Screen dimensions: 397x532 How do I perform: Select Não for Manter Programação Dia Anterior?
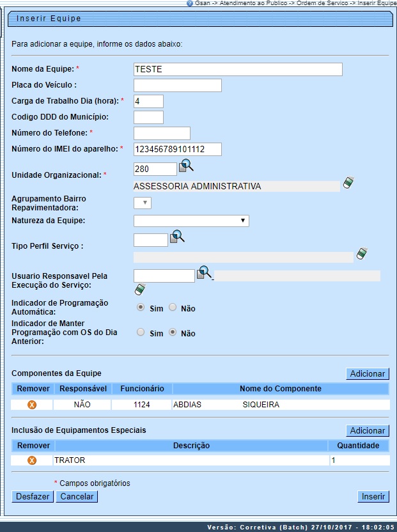(173, 332)
